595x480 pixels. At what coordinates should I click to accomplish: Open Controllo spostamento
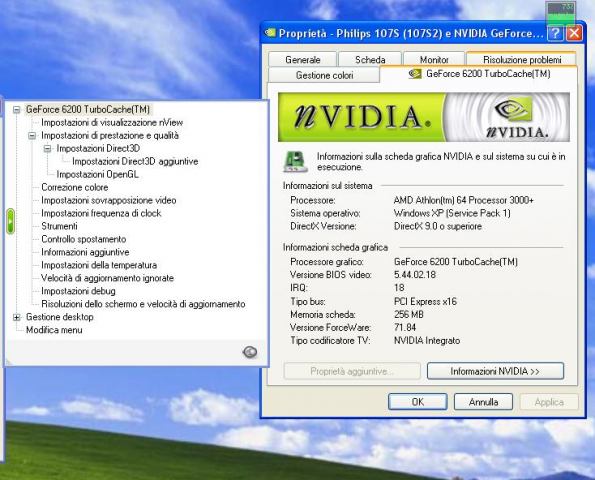tap(83, 239)
